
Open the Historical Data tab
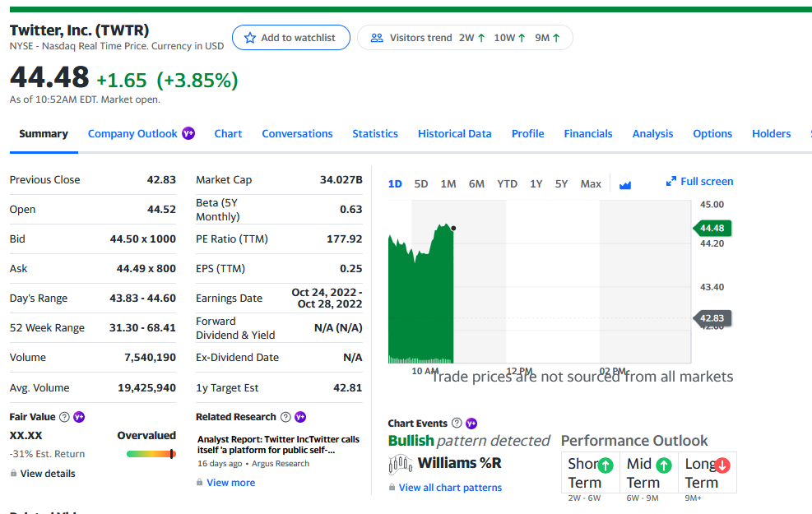(x=455, y=133)
